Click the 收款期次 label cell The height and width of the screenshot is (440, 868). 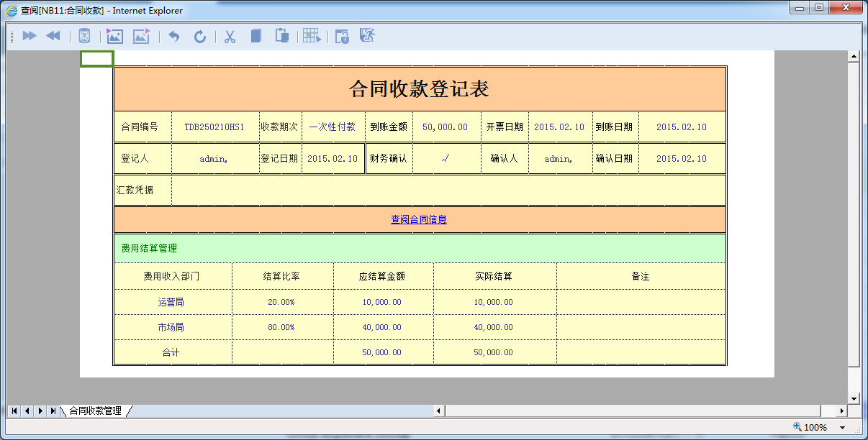(280, 127)
